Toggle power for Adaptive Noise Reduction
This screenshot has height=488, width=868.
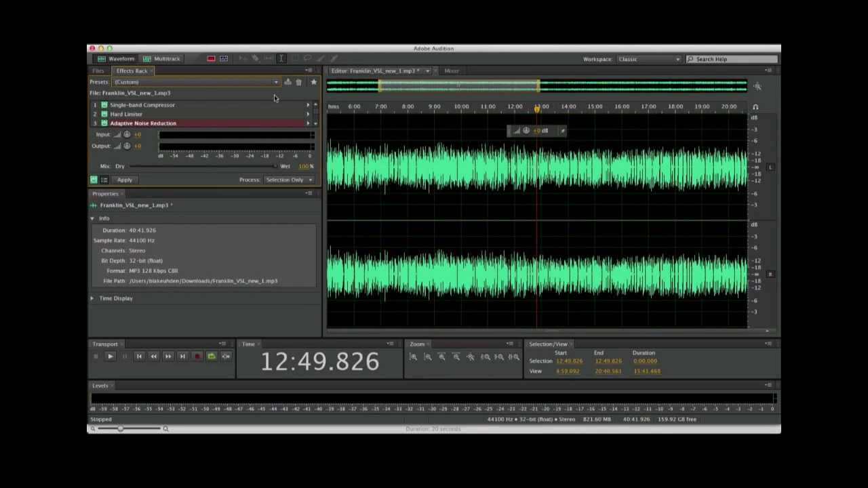[104, 123]
